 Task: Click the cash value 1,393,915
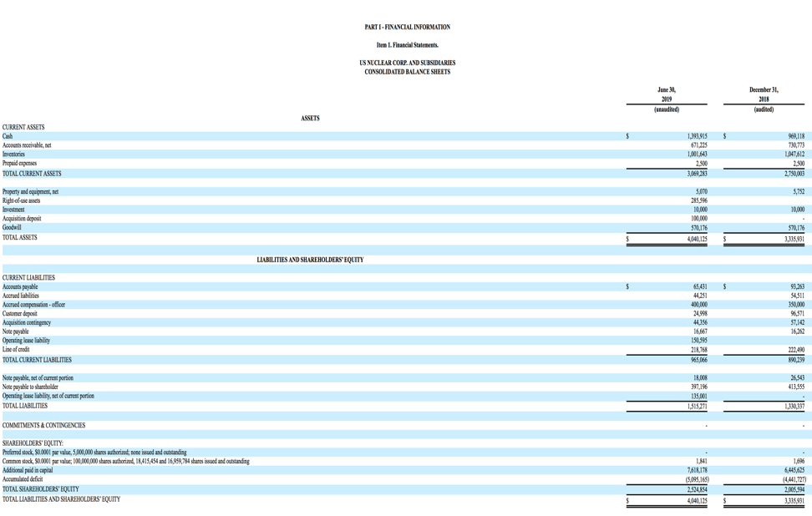click(692, 136)
